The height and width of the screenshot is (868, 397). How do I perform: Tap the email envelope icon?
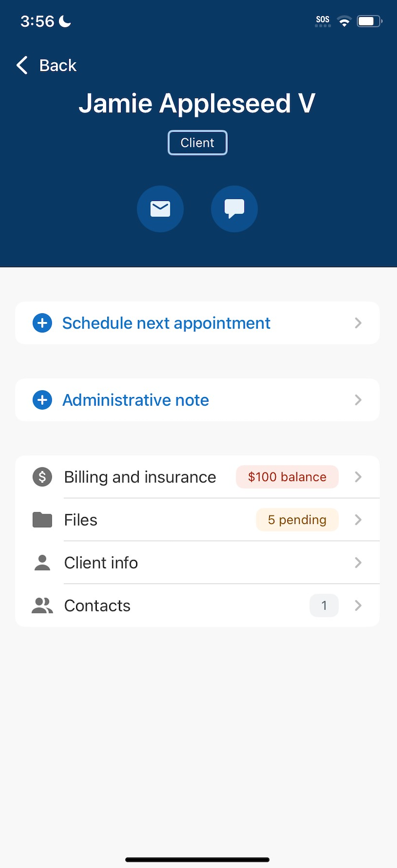pos(160,209)
